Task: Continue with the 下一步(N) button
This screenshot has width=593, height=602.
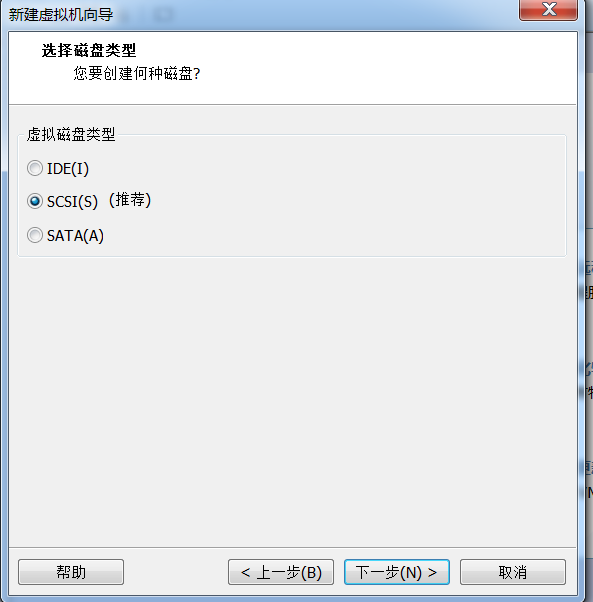Action: coord(397,572)
